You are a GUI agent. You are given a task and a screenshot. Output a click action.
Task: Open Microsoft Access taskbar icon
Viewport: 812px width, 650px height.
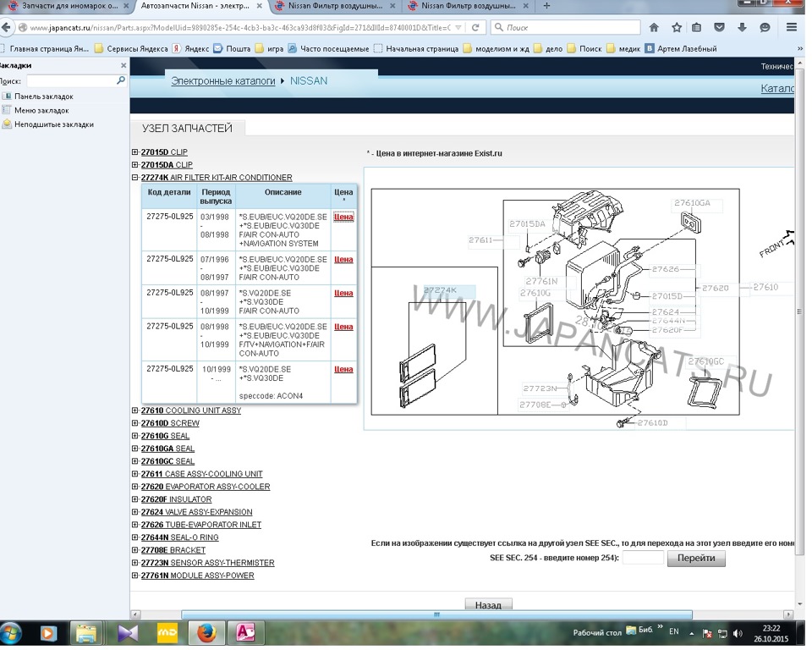[x=245, y=633]
